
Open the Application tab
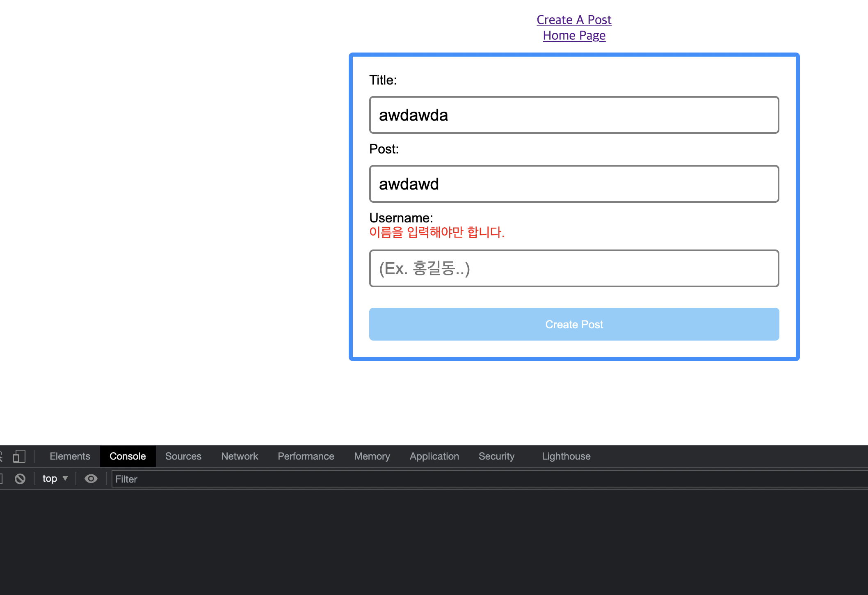click(434, 456)
